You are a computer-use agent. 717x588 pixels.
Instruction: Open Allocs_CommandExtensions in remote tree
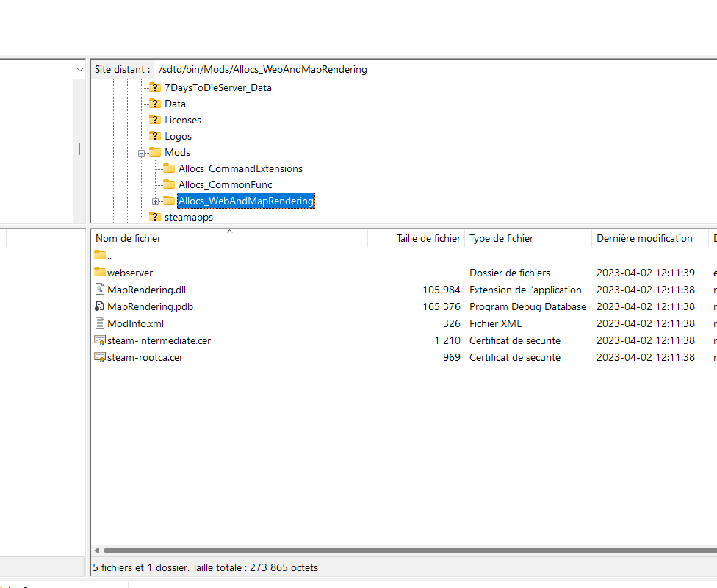click(x=240, y=168)
